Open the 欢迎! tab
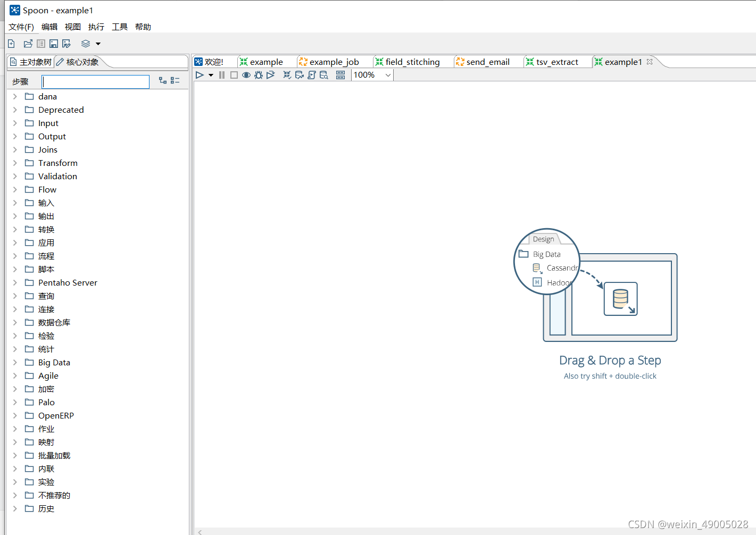This screenshot has width=756, height=535. pyautogui.click(x=214, y=62)
